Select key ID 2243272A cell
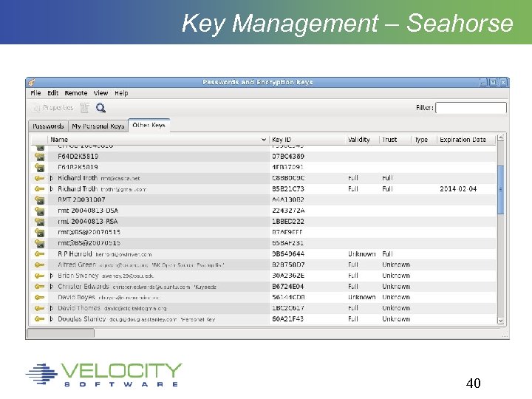 [x=288, y=211]
